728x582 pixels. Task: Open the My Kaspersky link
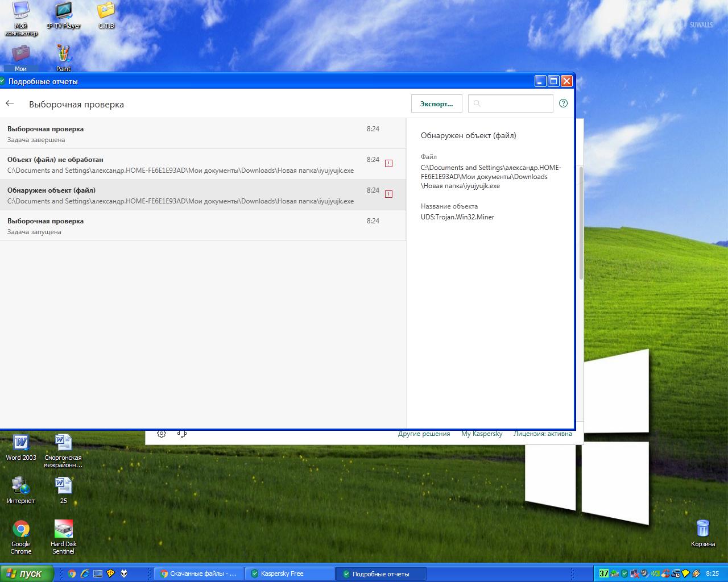pos(482,434)
